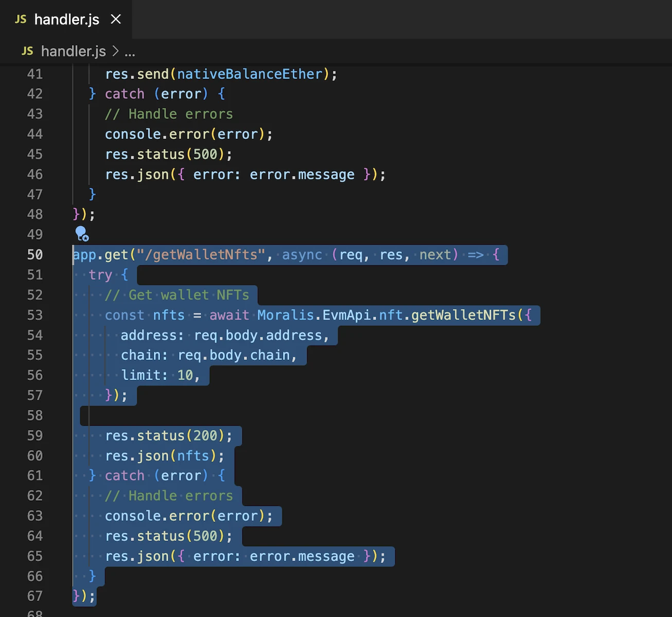Close the handler.js editor tab
This screenshot has height=617, width=672.
[x=116, y=20]
